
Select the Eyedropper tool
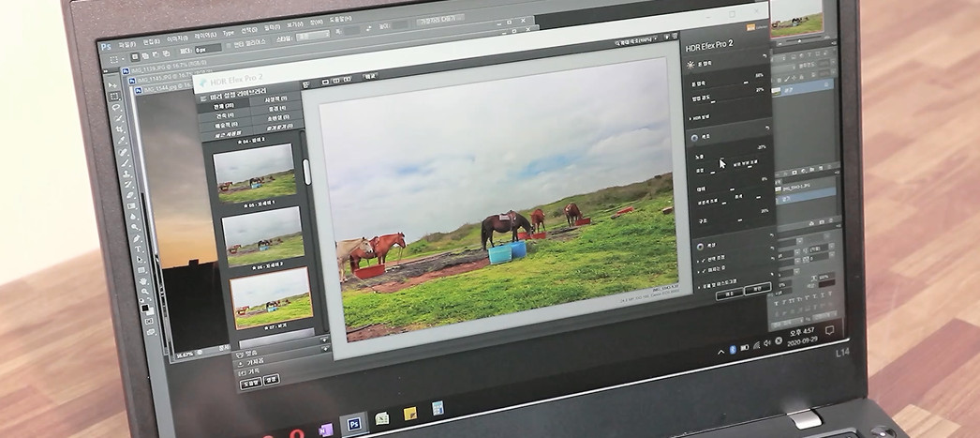pos(121,140)
